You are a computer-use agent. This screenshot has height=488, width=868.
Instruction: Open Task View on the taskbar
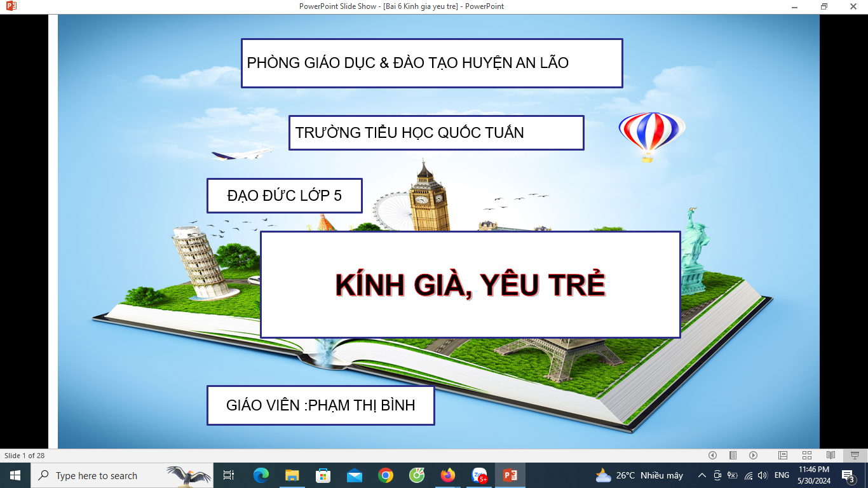tap(229, 475)
